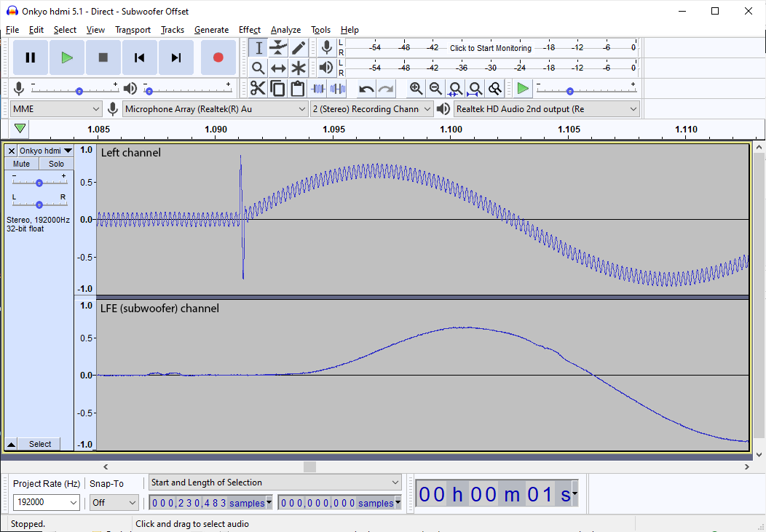The width and height of the screenshot is (766, 532).
Task: Open the Stereo Recording Channels dropdown
Action: (372, 109)
